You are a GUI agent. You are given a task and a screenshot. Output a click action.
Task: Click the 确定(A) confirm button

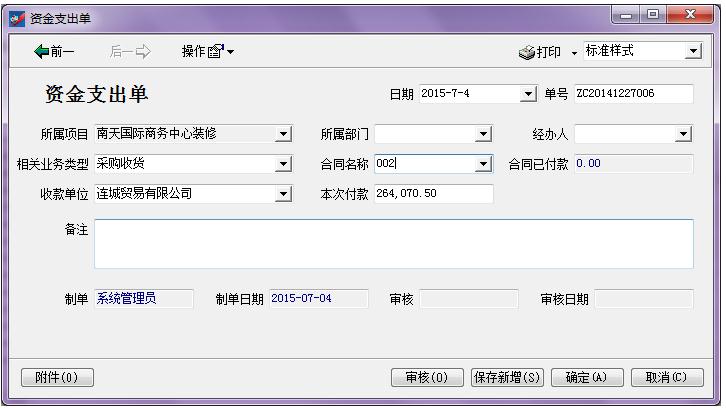pyautogui.click(x=586, y=378)
